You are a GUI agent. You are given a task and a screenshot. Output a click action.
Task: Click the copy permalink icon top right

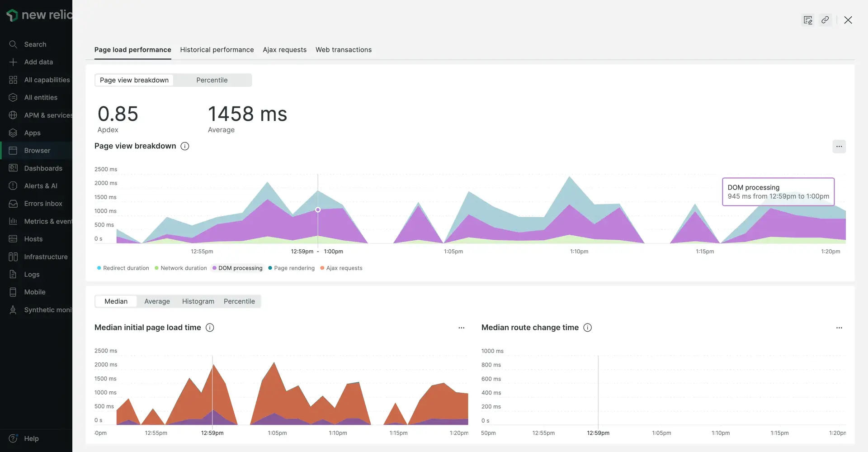click(x=825, y=20)
